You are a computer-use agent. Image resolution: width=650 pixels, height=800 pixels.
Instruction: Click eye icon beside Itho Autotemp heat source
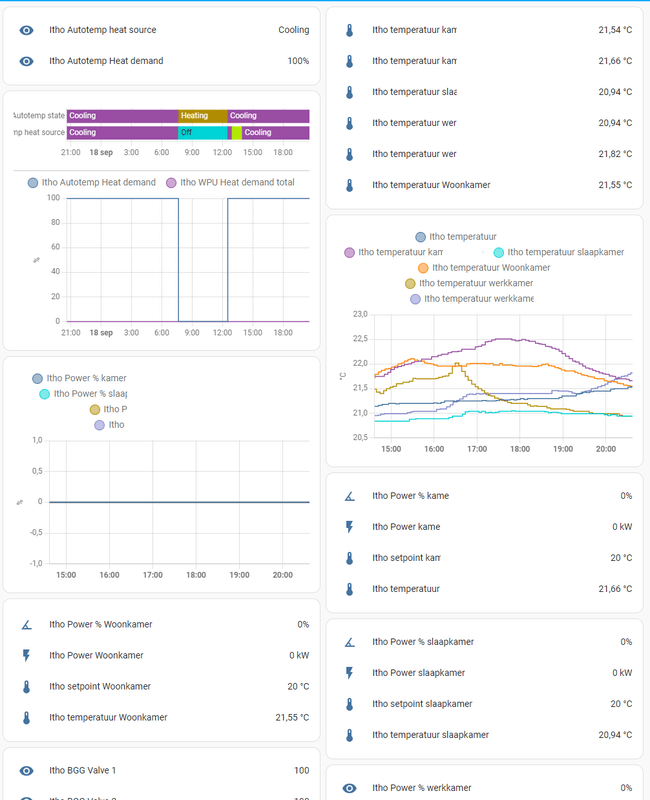coord(26,30)
